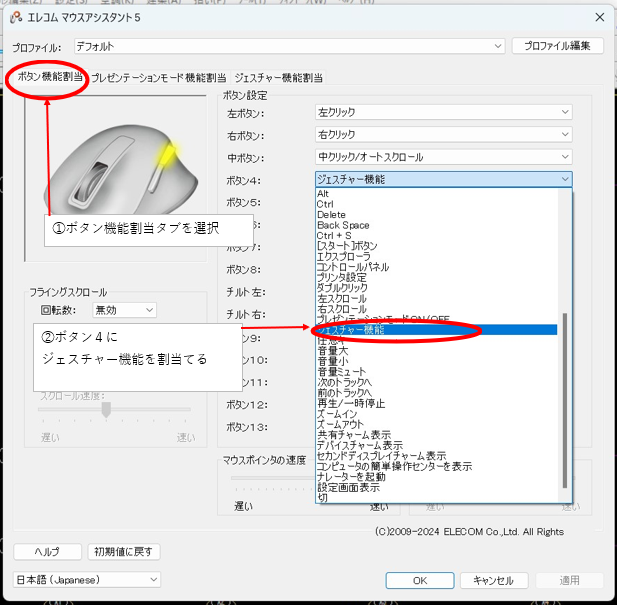Select コントロールパネル in the list

pos(437,267)
